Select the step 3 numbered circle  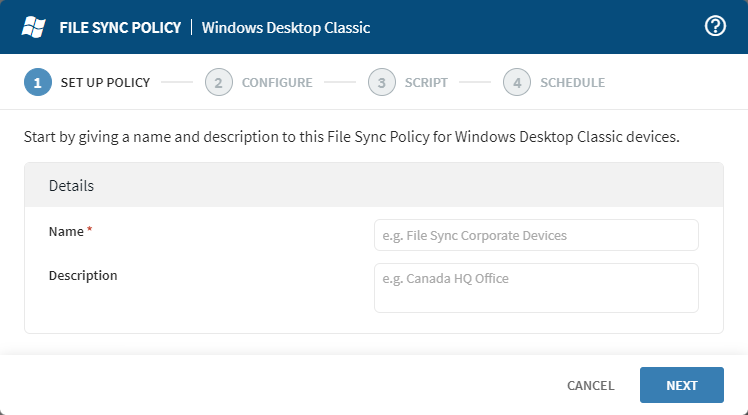pyautogui.click(x=381, y=82)
